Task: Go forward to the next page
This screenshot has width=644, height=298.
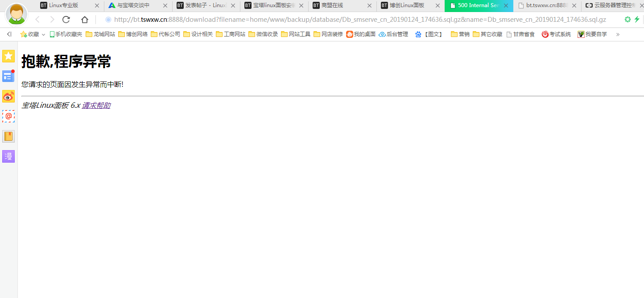Action: click(x=52, y=20)
